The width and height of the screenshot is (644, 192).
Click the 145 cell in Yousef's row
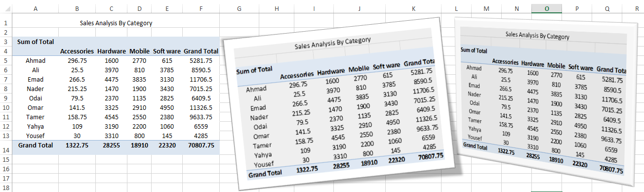(166, 136)
